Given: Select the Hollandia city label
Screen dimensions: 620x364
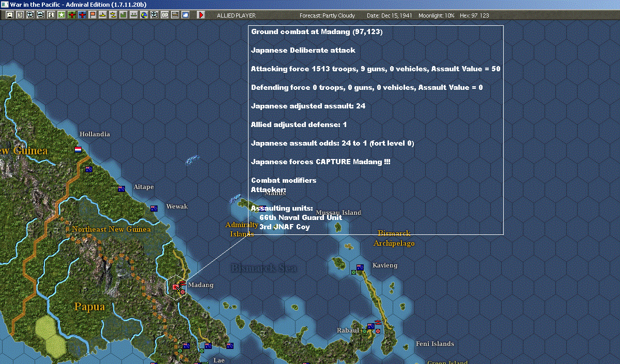Looking at the screenshot, I should point(95,134).
